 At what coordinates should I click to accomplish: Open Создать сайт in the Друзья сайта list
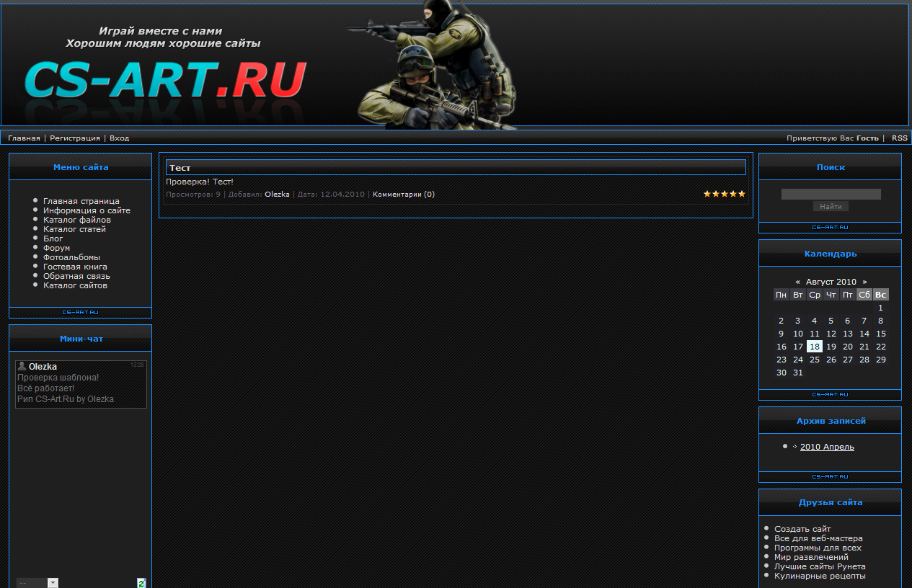pos(802,528)
